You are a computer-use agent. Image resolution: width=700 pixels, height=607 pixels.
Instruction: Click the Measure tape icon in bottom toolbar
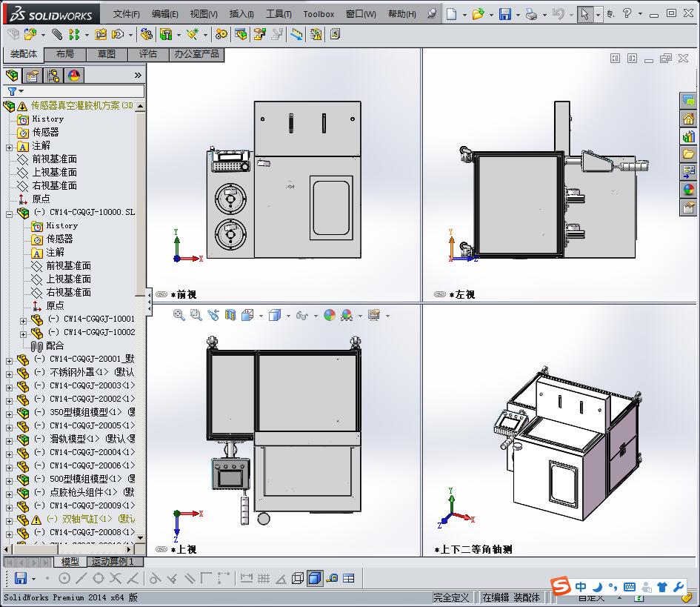coord(332,578)
